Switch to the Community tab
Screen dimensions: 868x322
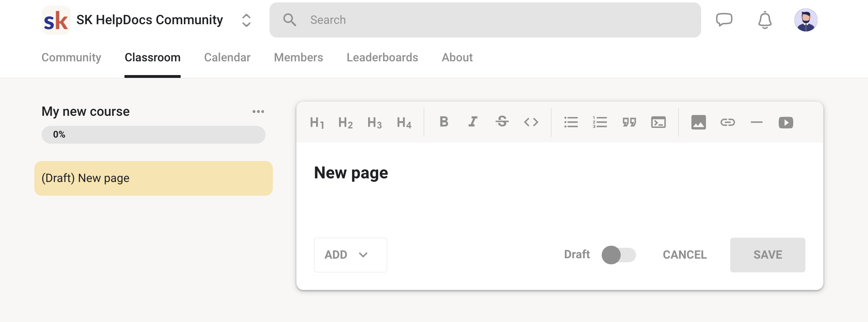[71, 57]
